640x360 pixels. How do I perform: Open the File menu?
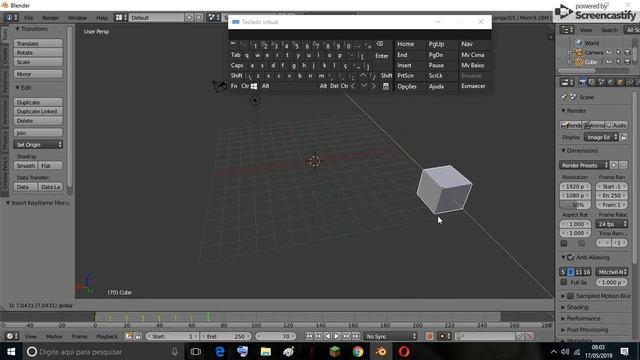(29, 18)
